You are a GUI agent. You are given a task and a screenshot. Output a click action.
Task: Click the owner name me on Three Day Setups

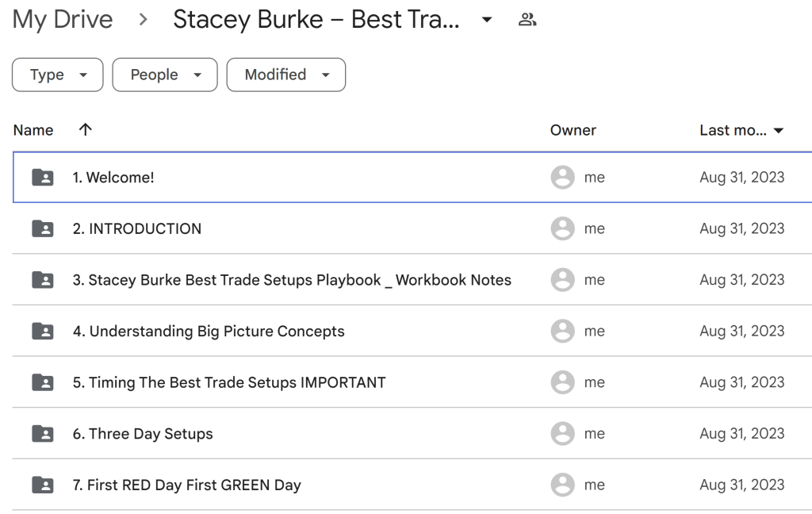(596, 433)
